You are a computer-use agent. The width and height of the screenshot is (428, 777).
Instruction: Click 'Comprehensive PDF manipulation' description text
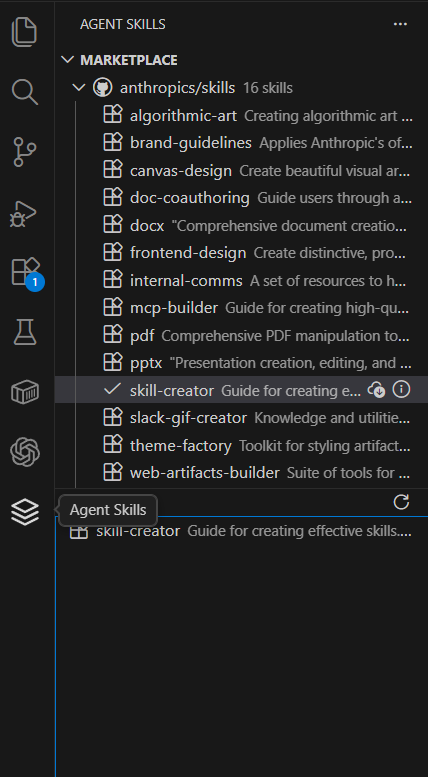[285, 336]
